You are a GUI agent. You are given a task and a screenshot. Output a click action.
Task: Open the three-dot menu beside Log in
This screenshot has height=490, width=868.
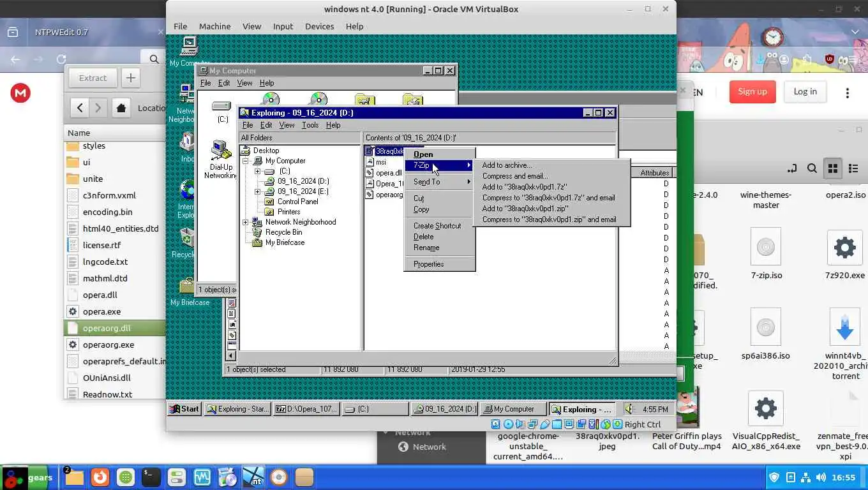(848, 93)
